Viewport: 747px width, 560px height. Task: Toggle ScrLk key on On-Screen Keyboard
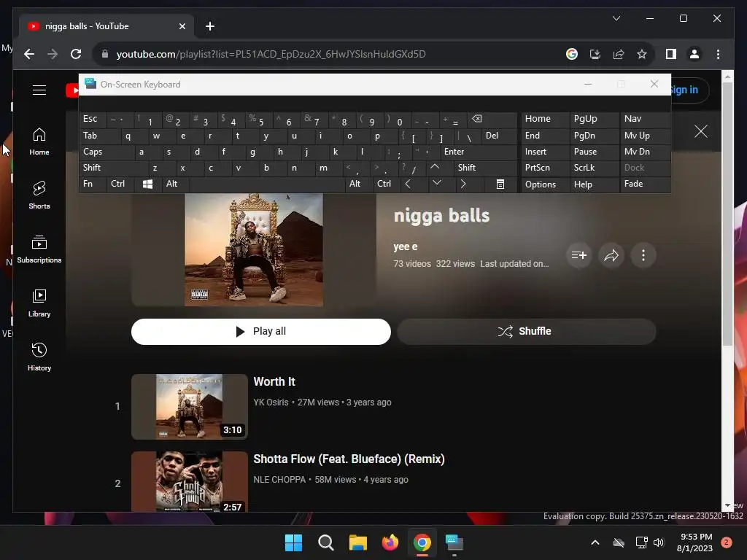(x=594, y=168)
